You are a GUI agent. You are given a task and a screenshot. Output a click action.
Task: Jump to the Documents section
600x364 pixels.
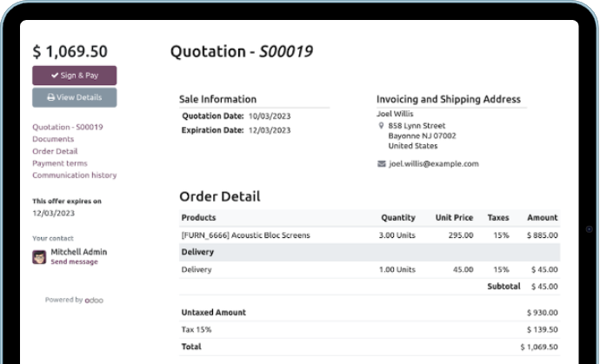coord(53,139)
